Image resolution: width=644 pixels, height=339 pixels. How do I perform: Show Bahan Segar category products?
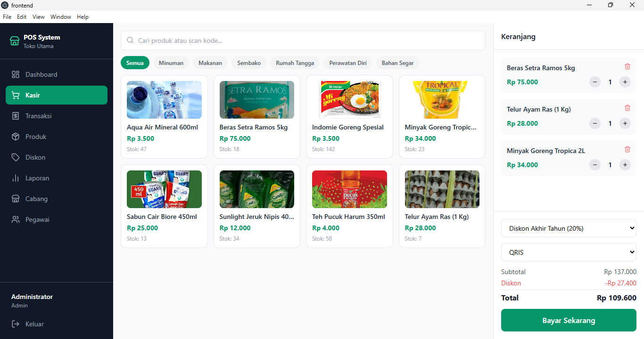tap(398, 63)
